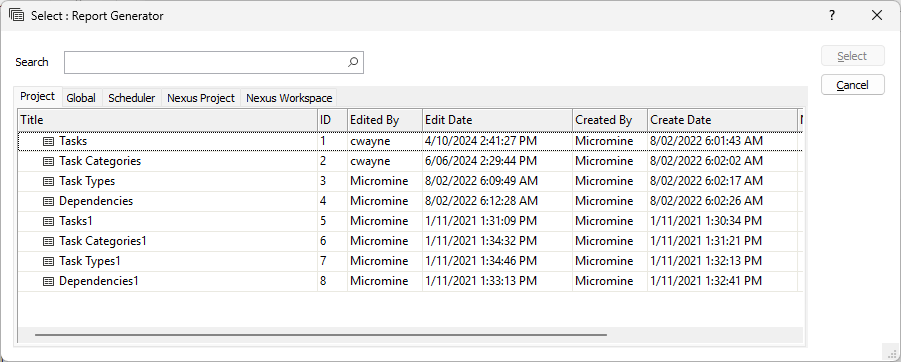901x362 pixels.
Task: Sort list by Title column header
Action: 168,120
